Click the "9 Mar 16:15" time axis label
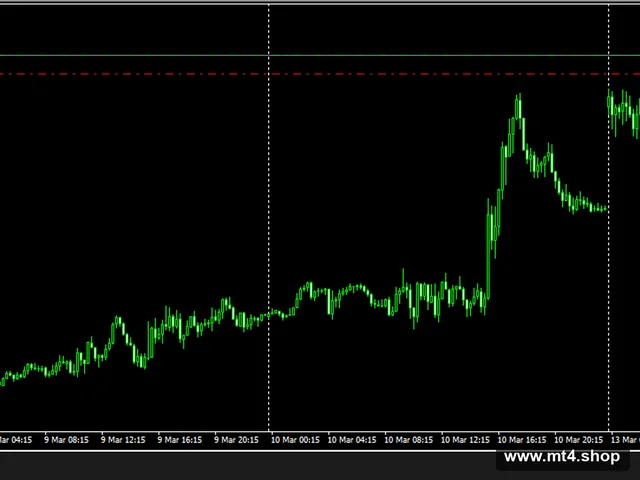The image size is (640, 480). click(180, 440)
